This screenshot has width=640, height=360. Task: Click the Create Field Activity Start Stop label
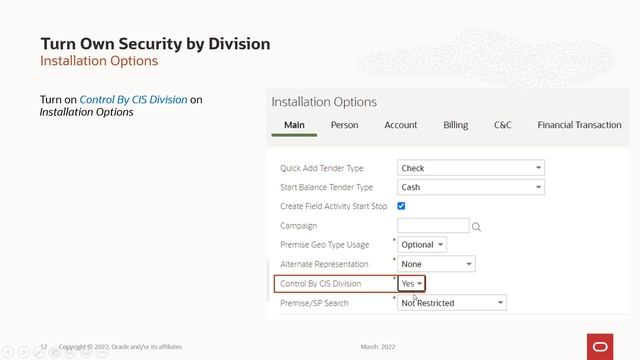tap(333, 206)
